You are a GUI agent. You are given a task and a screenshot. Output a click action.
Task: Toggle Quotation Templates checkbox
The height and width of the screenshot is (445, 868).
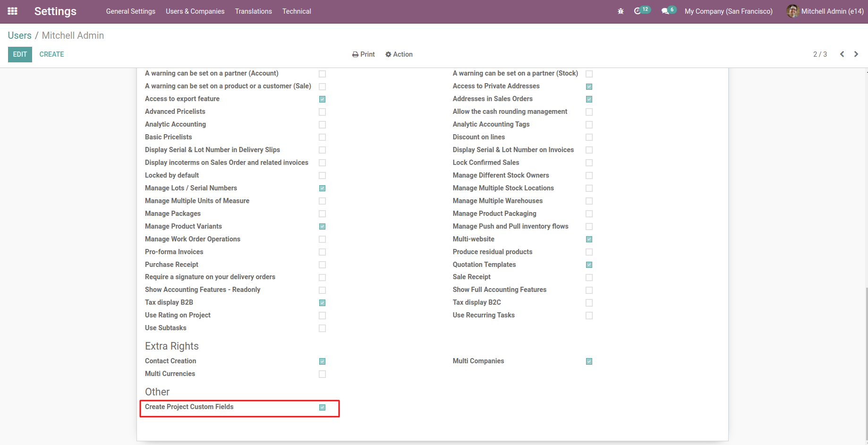point(589,265)
